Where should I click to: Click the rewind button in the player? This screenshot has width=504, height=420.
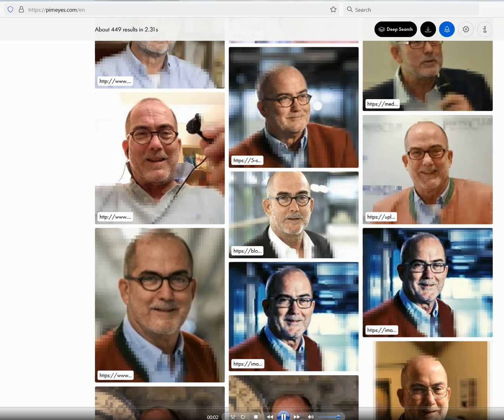point(270,417)
